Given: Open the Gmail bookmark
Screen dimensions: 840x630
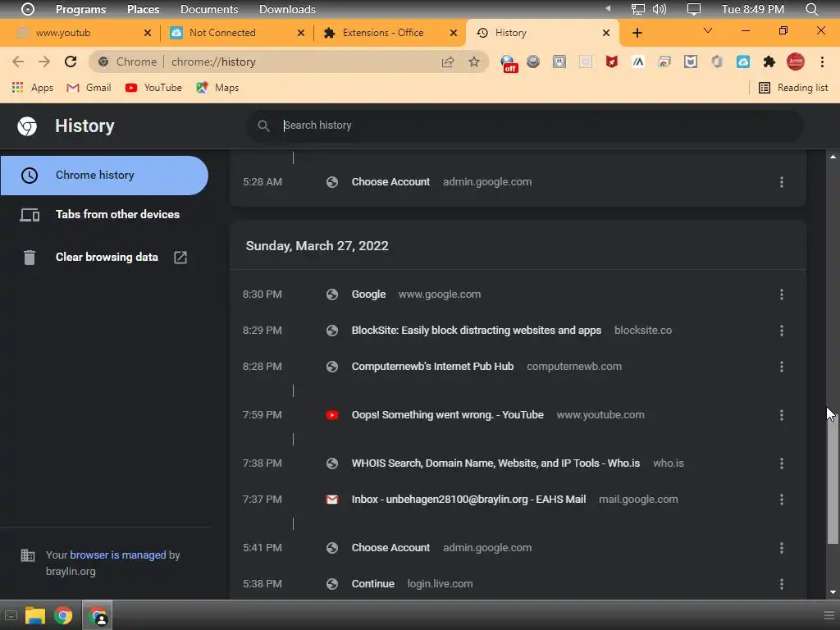Looking at the screenshot, I should point(89,87).
